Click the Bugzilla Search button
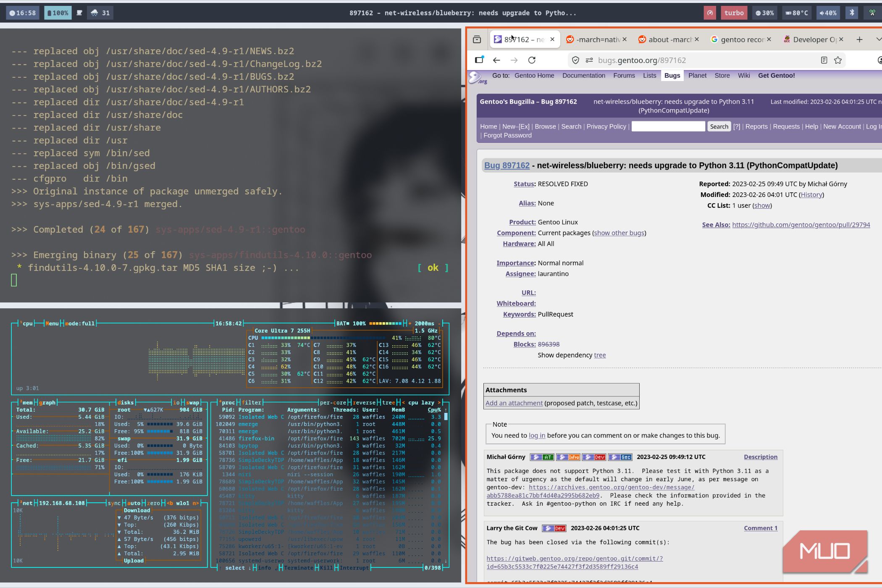Screen dimensions: 882x588 point(719,126)
